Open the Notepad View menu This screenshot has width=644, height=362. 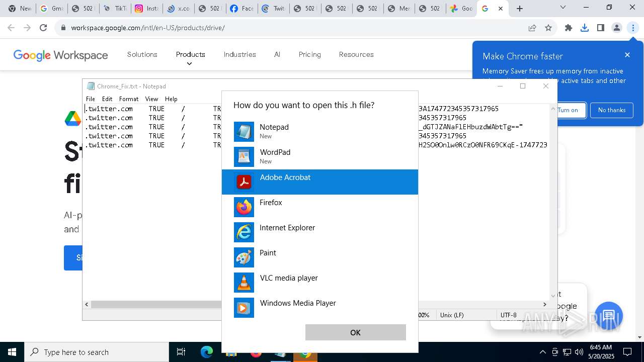click(151, 99)
